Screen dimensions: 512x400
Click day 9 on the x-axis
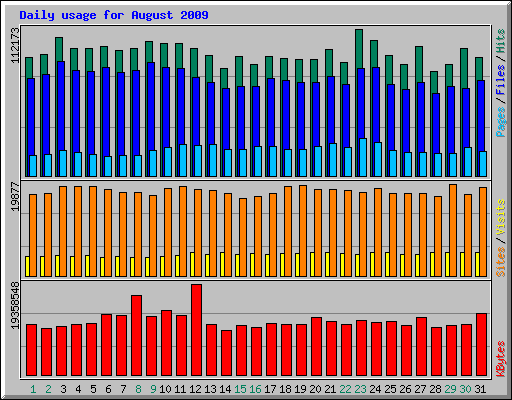pos(153,389)
